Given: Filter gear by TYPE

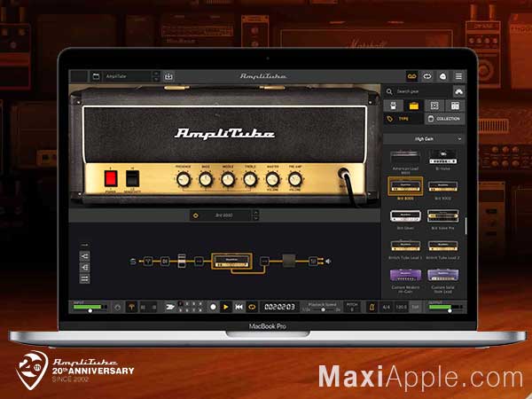Looking at the screenshot, I should click(403, 119).
